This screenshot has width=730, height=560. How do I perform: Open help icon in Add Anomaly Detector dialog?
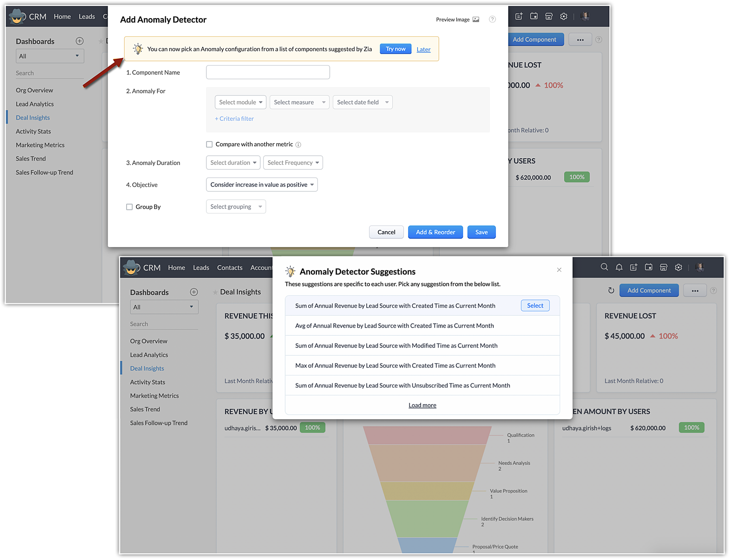pyautogui.click(x=492, y=19)
